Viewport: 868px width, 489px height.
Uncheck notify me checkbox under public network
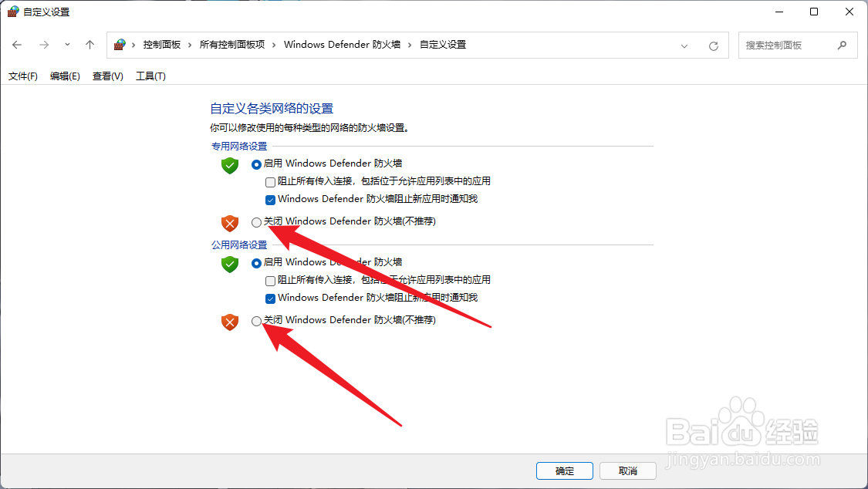270,298
